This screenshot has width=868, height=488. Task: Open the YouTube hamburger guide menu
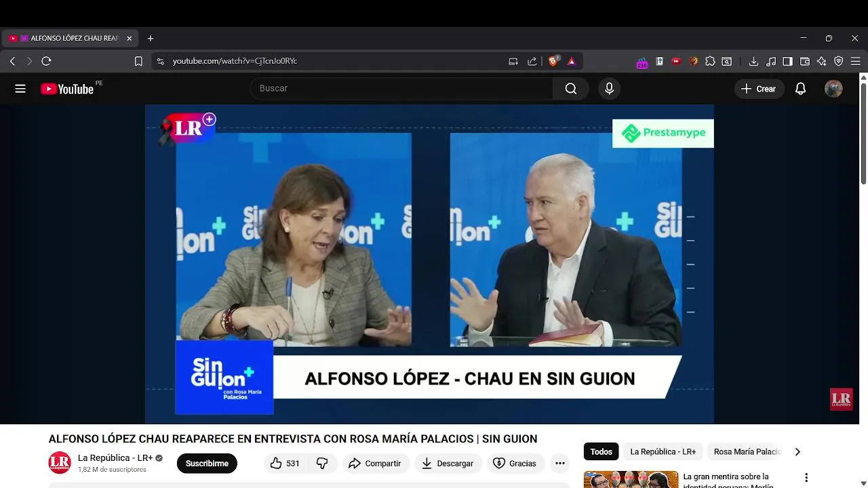click(x=20, y=89)
